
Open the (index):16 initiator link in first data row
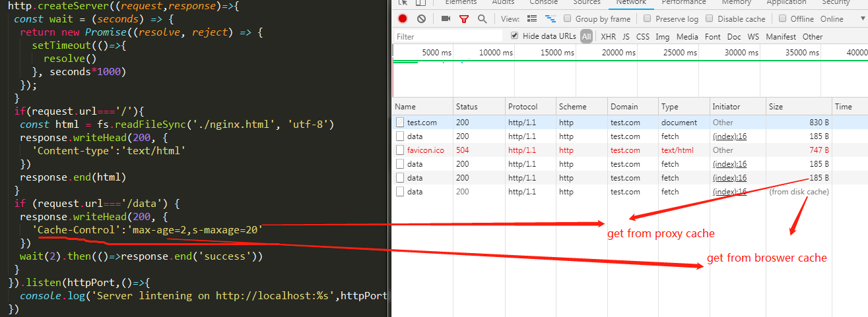pos(729,136)
